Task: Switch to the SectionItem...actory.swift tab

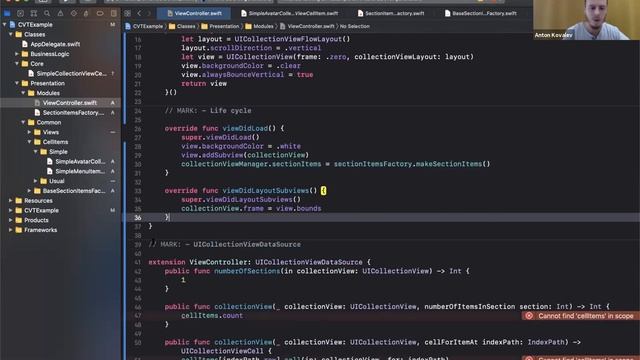Action: point(391,13)
